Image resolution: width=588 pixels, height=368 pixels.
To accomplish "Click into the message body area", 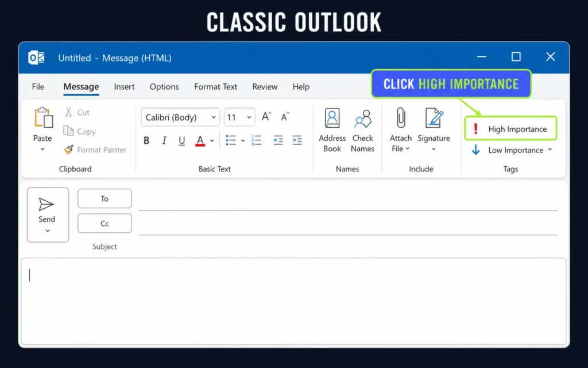I will [x=293, y=301].
